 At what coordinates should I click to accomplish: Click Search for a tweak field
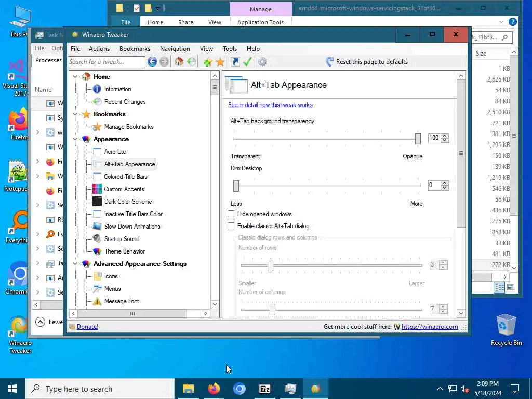click(x=106, y=62)
